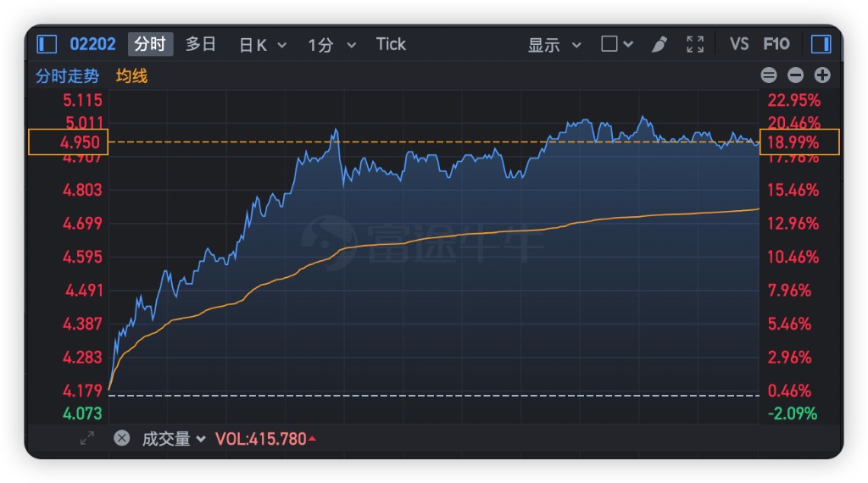The height and width of the screenshot is (483, 868).
Task: Expand the volume indicator panel
Action: (x=87, y=438)
